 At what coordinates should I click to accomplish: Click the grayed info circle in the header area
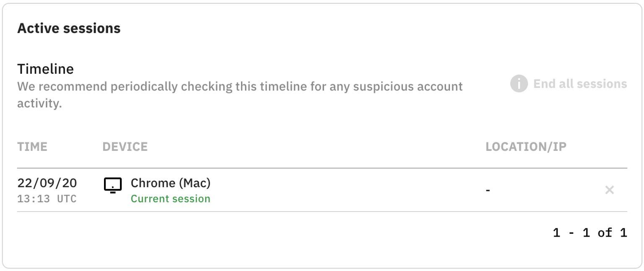click(x=519, y=84)
